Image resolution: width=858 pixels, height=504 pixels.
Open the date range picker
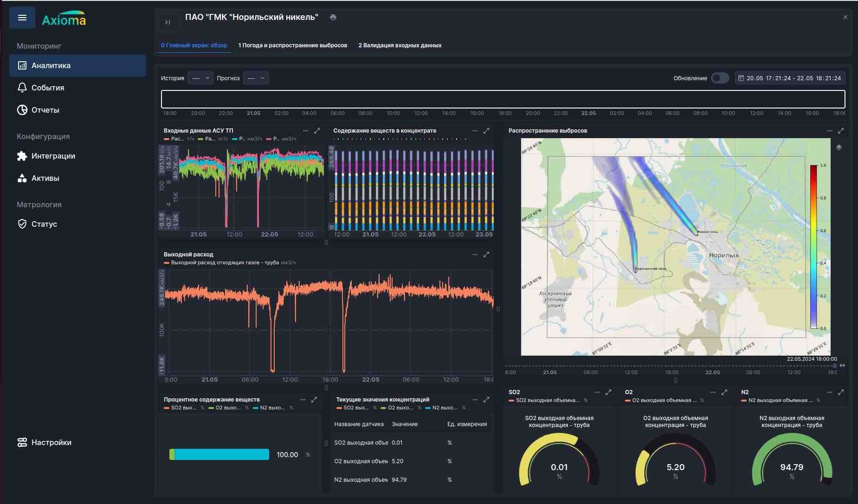pos(790,78)
